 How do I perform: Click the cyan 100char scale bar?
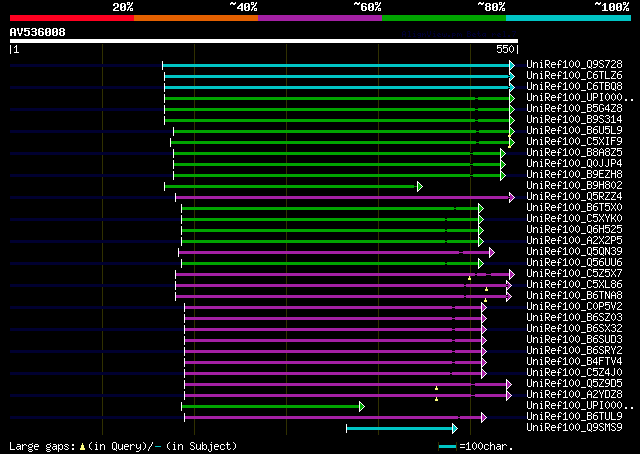click(x=448, y=446)
